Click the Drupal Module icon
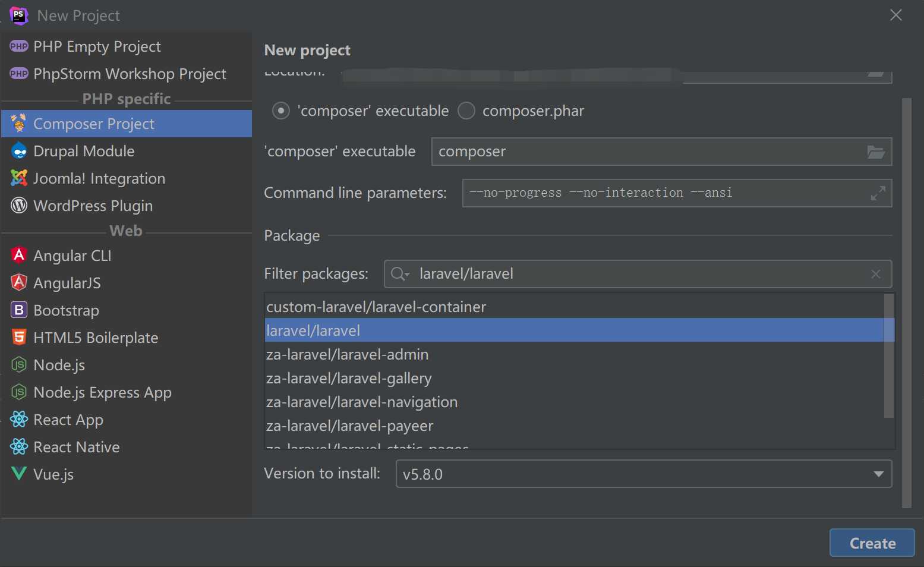Image resolution: width=924 pixels, height=567 pixels. coord(19,151)
